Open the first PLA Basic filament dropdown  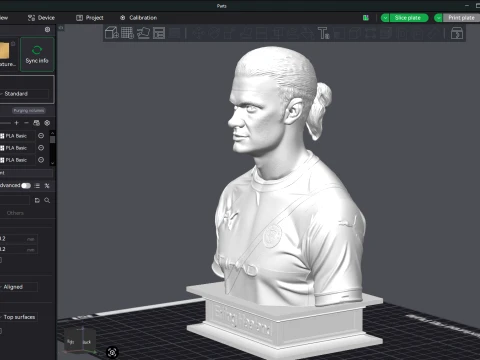click(x=18, y=136)
